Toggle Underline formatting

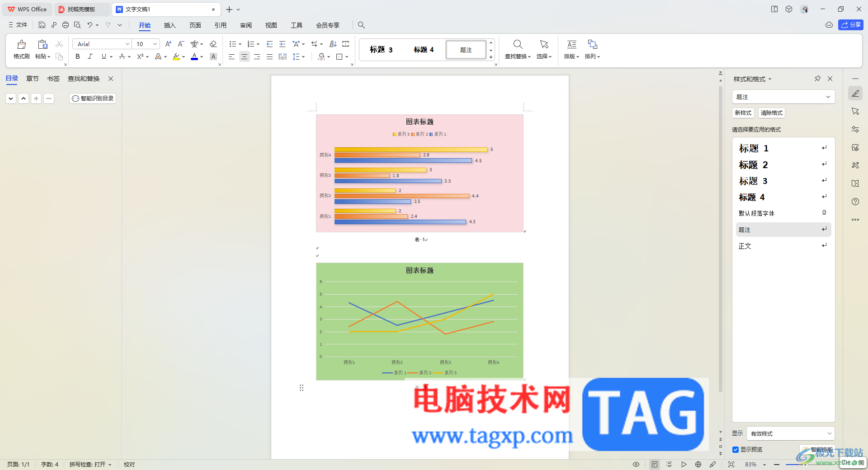tap(104, 56)
